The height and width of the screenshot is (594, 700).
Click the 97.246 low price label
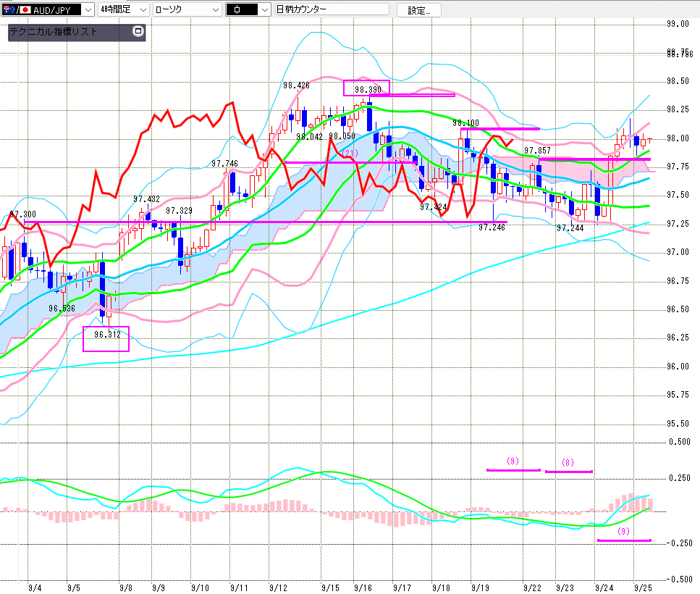[x=492, y=227]
